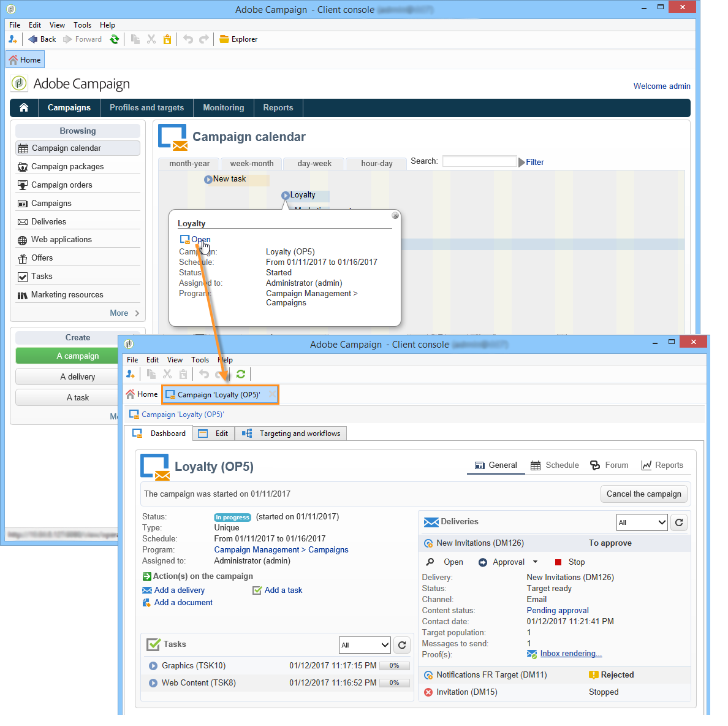Click Filter link next to search
The image size is (728, 726).
pos(534,162)
